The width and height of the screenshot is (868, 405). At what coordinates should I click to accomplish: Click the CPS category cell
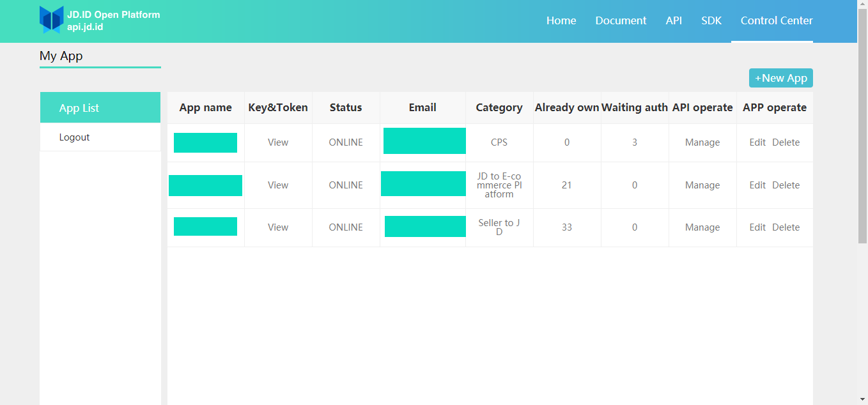[499, 142]
